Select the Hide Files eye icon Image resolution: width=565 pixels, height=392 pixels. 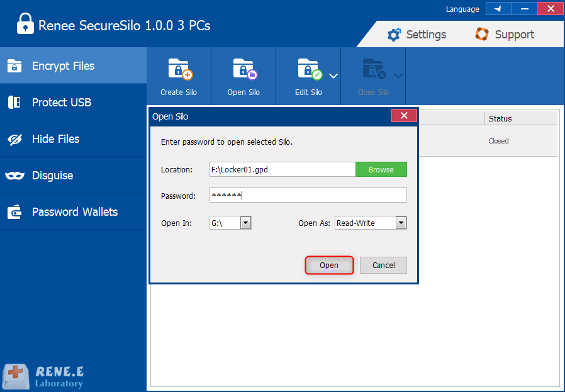click(14, 139)
